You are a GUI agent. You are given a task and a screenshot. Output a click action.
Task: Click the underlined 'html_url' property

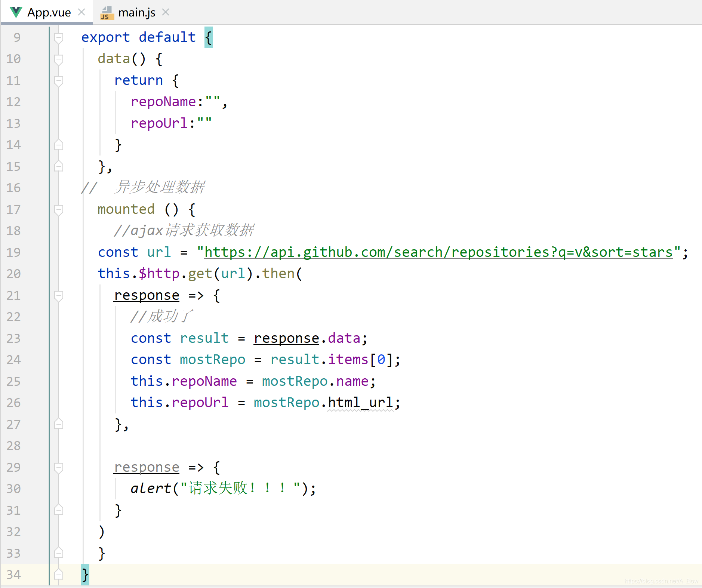(x=360, y=403)
